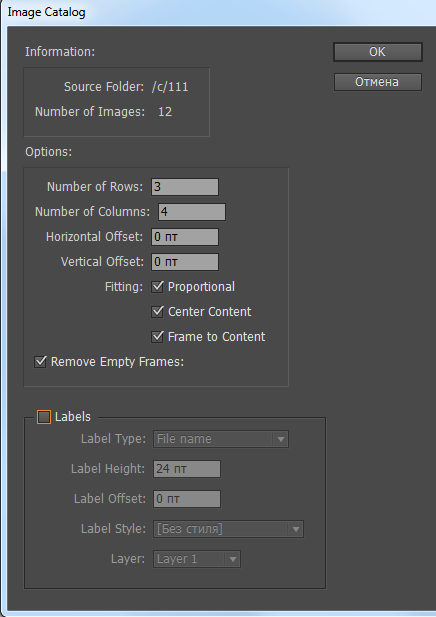Viewport: 436px width, 617px height.
Task: Select the Vertical Offset input field
Action: (185, 262)
